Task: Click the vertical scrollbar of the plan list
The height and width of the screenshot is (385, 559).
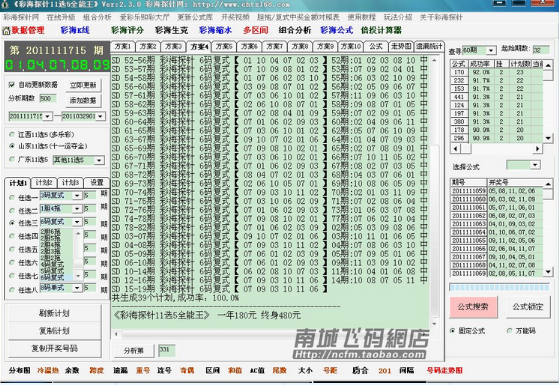Action: tap(434, 192)
